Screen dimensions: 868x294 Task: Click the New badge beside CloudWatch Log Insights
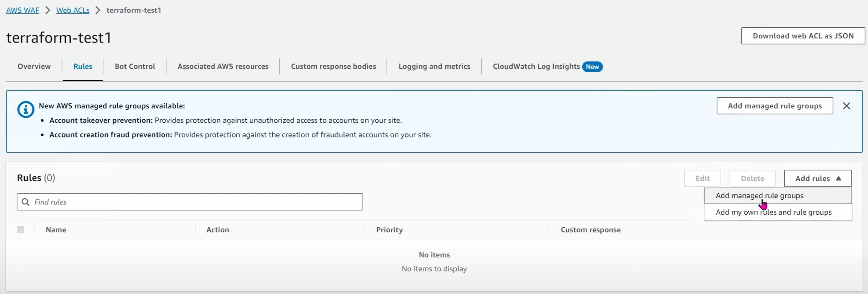(592, 67)
